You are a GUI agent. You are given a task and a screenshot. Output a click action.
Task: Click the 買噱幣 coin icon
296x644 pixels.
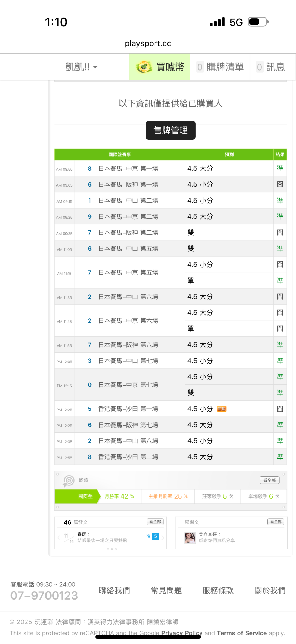click(x=144, y=67)
